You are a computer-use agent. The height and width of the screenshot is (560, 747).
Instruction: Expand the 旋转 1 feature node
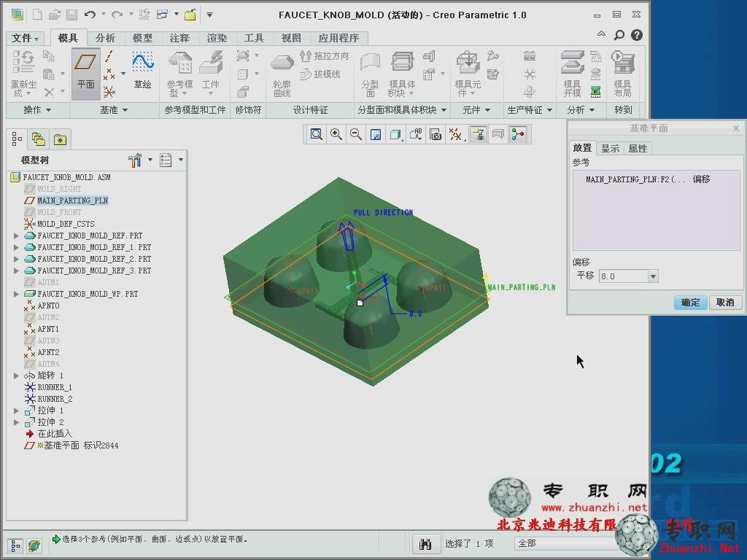(16, 376)
